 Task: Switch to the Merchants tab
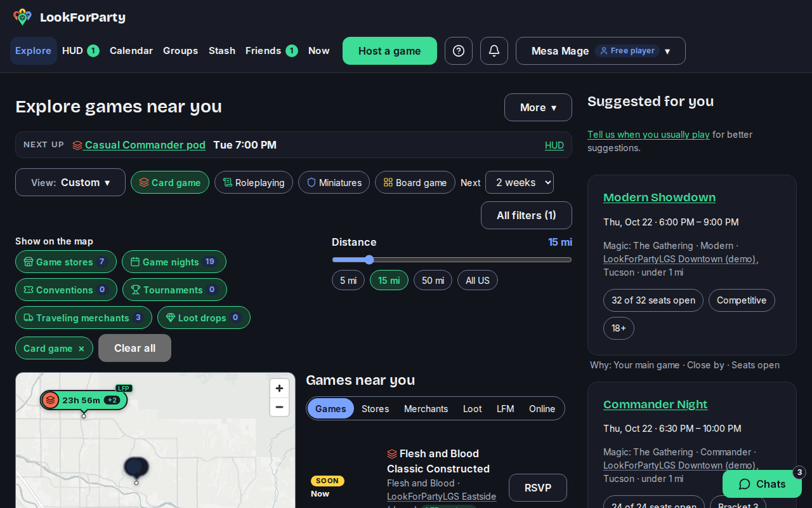pyautogui.click(x=426, y=409)
